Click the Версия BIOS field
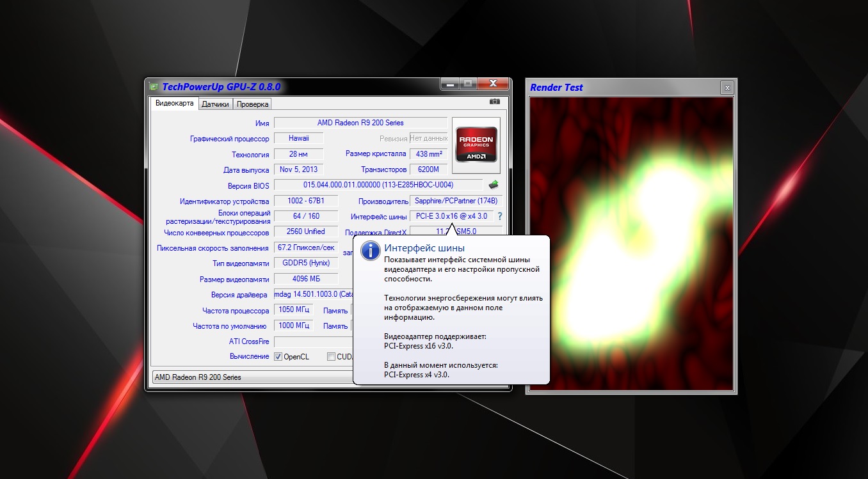868x479 pixels. 378,185
